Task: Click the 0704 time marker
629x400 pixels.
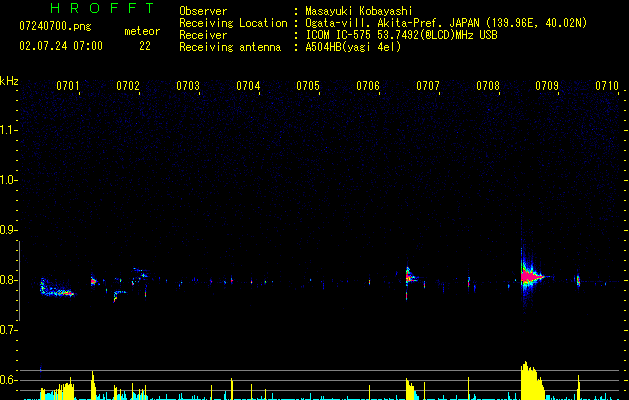Action: point(248,86)
